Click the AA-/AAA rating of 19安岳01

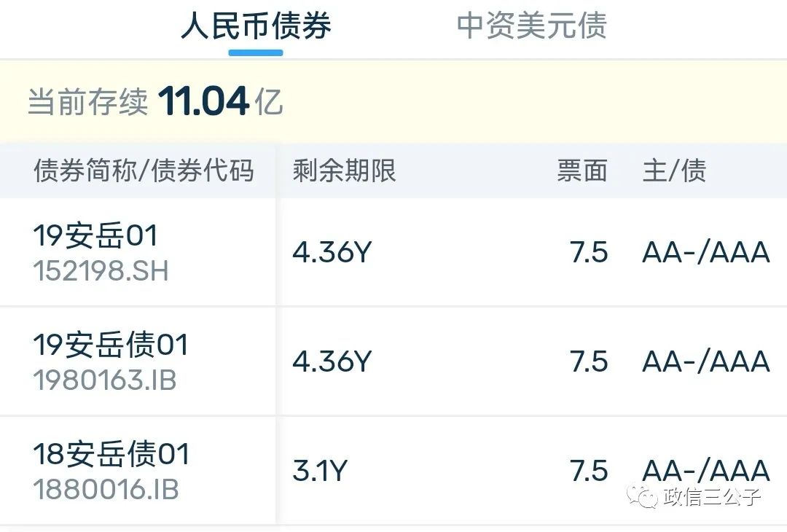point(706,252)
